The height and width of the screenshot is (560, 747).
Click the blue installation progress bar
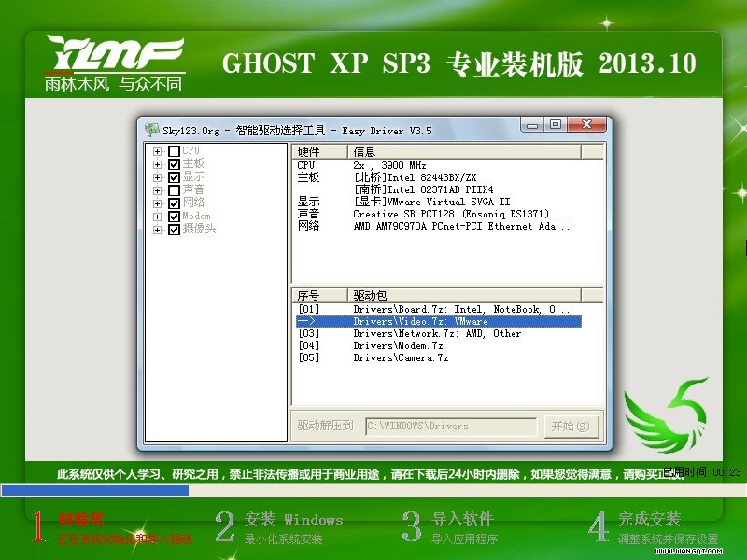tap(95, 490)
